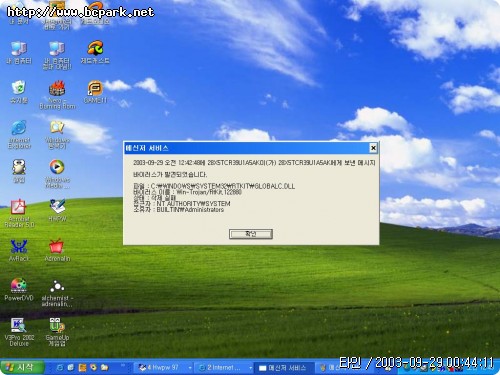The height and width of the screenshot is (375, 500).
Task: Open the GAME11 desktop shortcut
Action: (95, 92)
